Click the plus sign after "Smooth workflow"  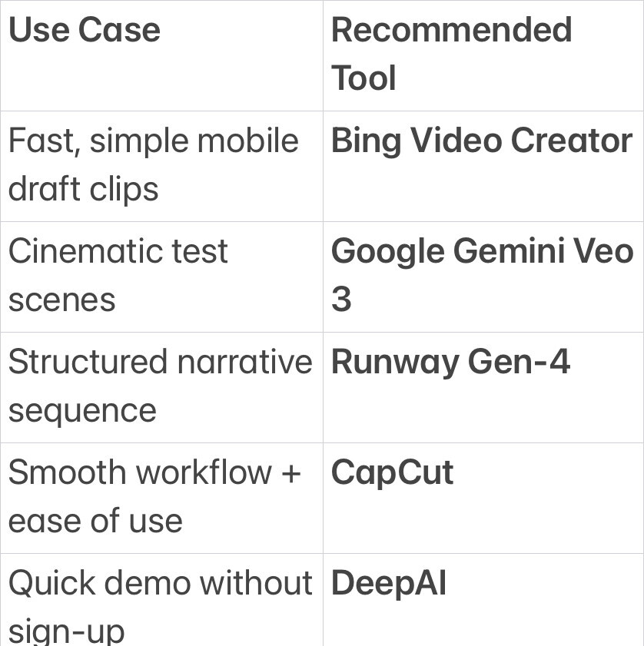point(290,473)
